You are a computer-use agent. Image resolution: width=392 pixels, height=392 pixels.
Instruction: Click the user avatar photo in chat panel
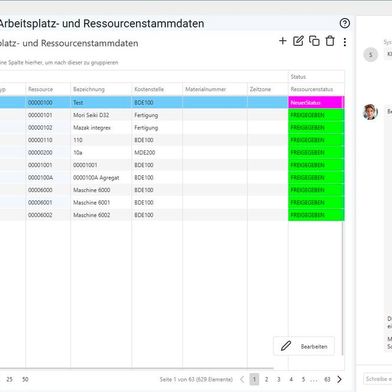[x=370, y=112]
